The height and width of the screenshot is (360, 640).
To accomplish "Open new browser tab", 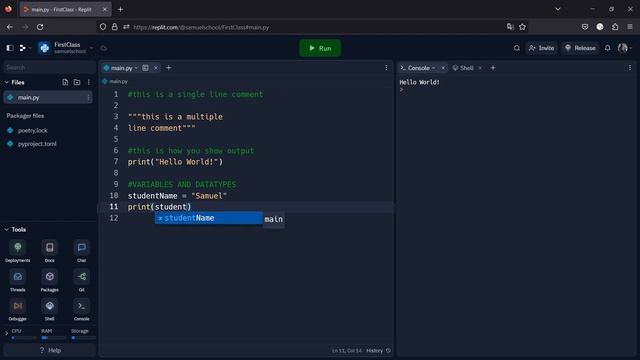I will (120, 9).
